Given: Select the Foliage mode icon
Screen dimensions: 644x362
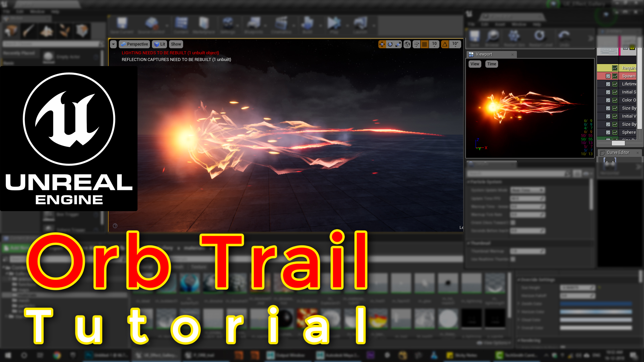Looking at the screenshot, I should coord(64,31).
